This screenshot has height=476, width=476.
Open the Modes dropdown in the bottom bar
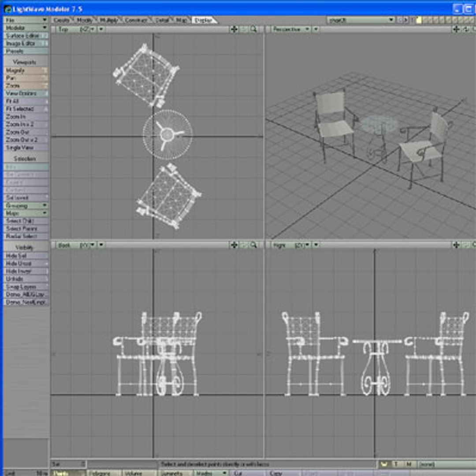[211, 473]
